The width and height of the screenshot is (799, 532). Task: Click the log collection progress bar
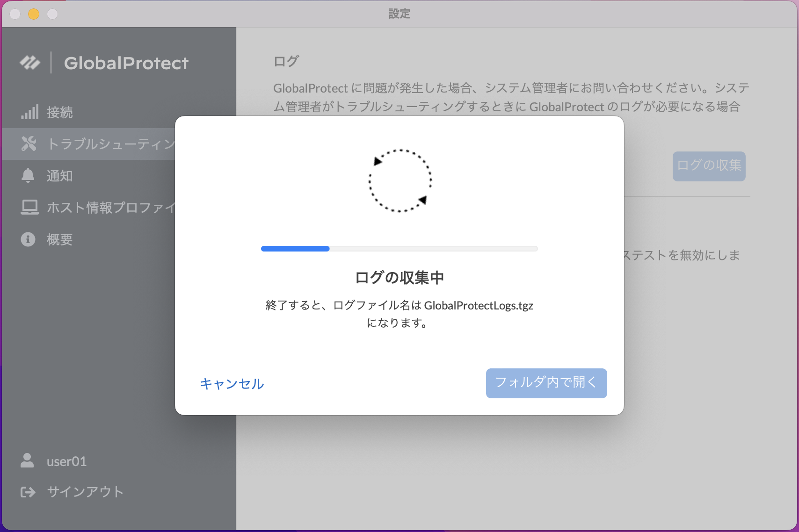(399, 249)
